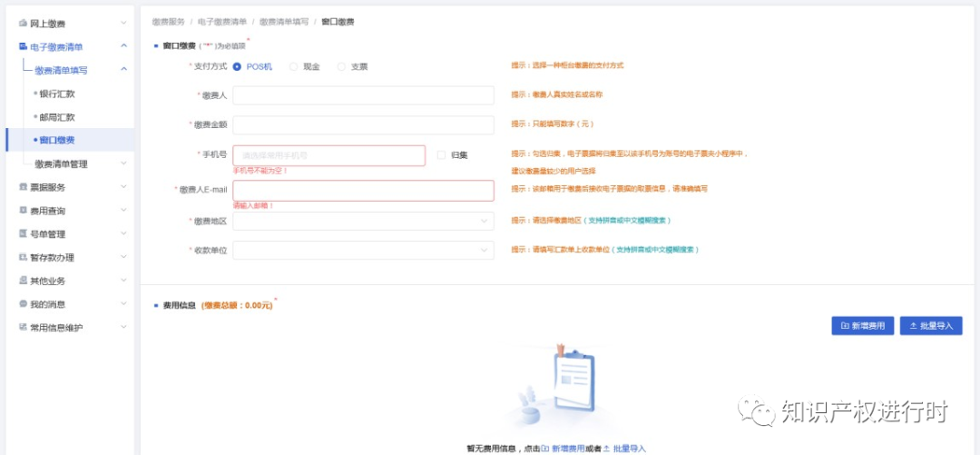Open 银行汇款 in the sidebar
Viewport: 980px width, 455px height.
pos(57,94)
